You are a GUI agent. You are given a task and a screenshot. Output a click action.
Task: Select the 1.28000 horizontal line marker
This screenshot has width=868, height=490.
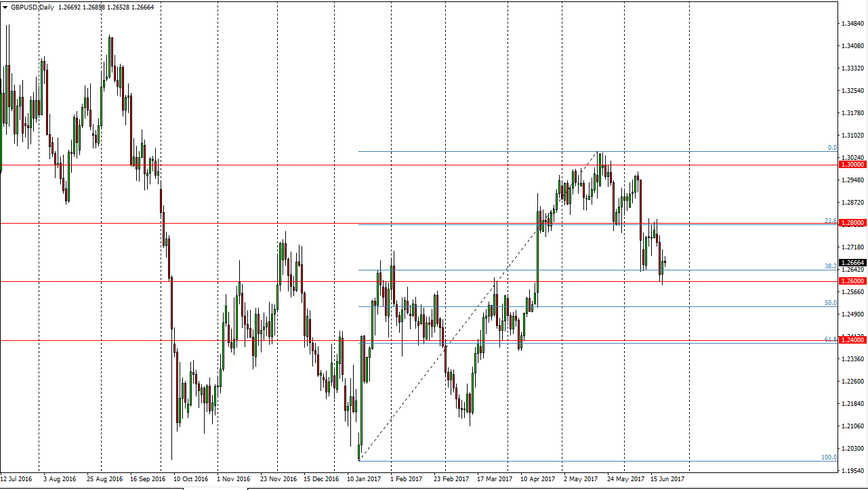(851, 222)
